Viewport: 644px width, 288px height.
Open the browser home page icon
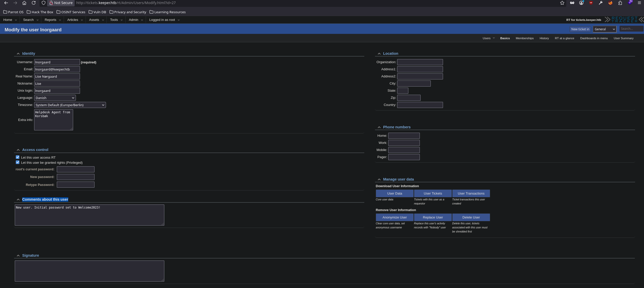point(24,3)
